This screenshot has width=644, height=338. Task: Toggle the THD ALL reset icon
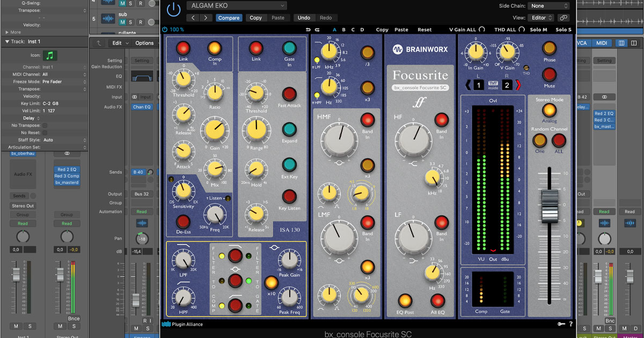522,30
